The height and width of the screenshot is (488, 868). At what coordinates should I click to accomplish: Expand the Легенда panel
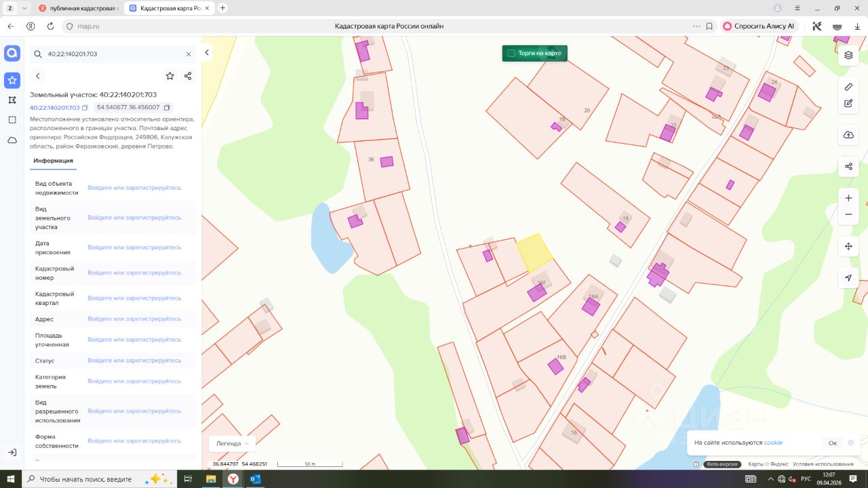point(232,443)
